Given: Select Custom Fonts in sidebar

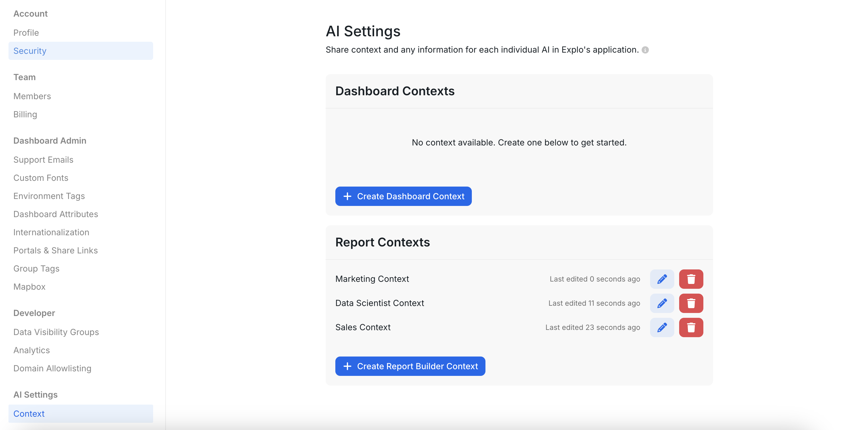Looking at the screenshot, I should 41,178.
